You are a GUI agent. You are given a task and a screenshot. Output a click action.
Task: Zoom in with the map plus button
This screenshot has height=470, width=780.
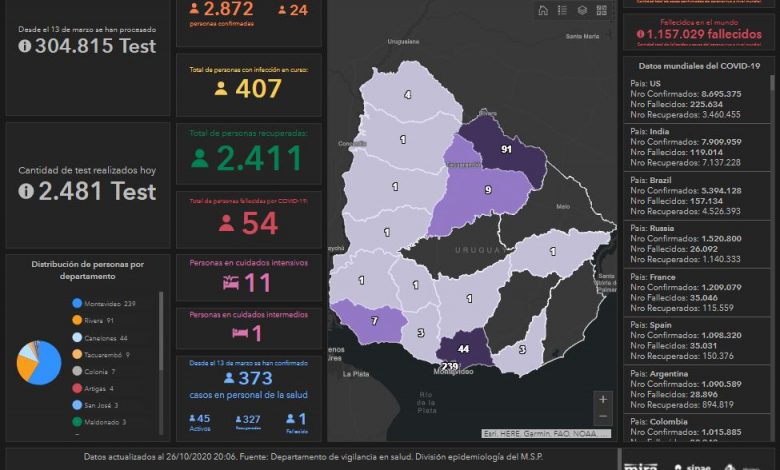pos(602,400)
